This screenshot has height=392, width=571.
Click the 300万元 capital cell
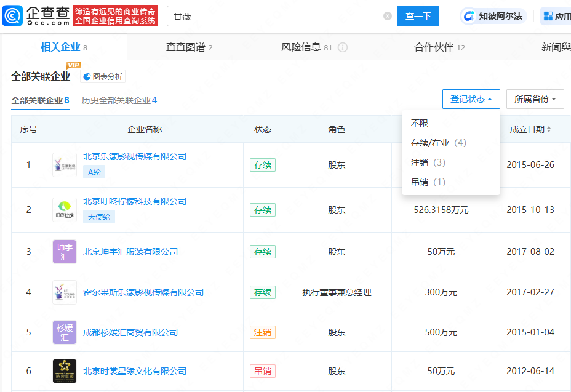[441, 292]
